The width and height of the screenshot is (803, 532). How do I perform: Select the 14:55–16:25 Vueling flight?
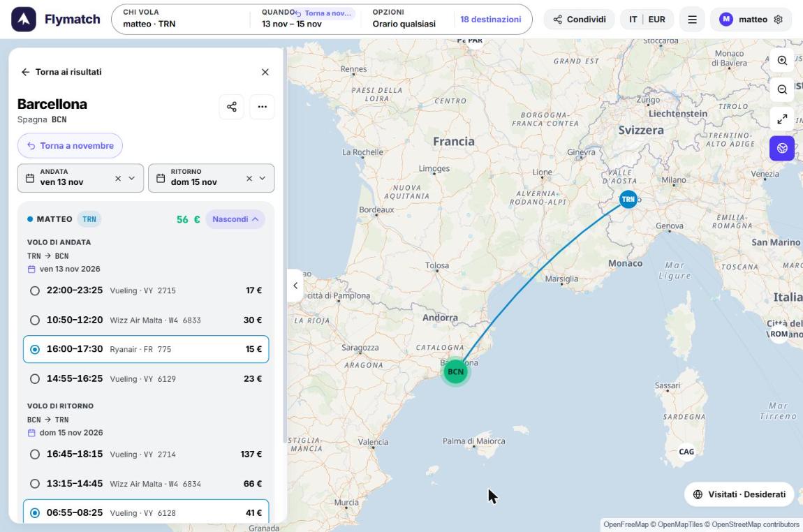(146, 379)
